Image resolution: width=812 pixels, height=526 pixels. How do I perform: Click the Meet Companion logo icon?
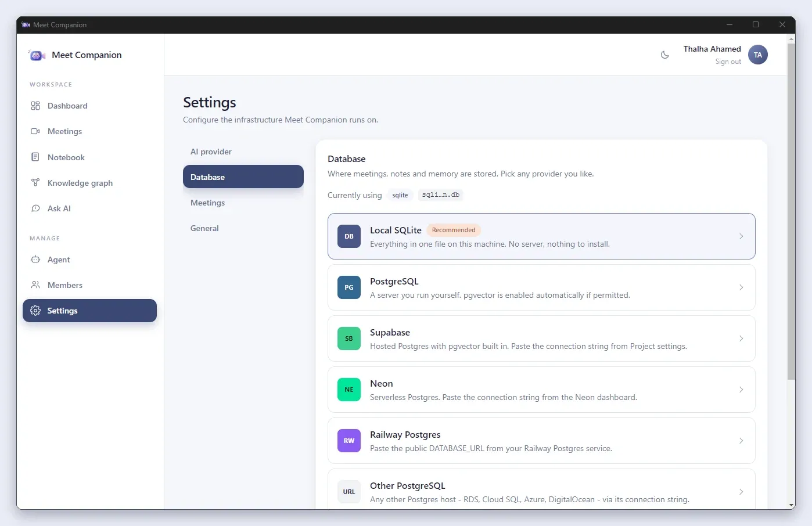click(x=37, y=55)
